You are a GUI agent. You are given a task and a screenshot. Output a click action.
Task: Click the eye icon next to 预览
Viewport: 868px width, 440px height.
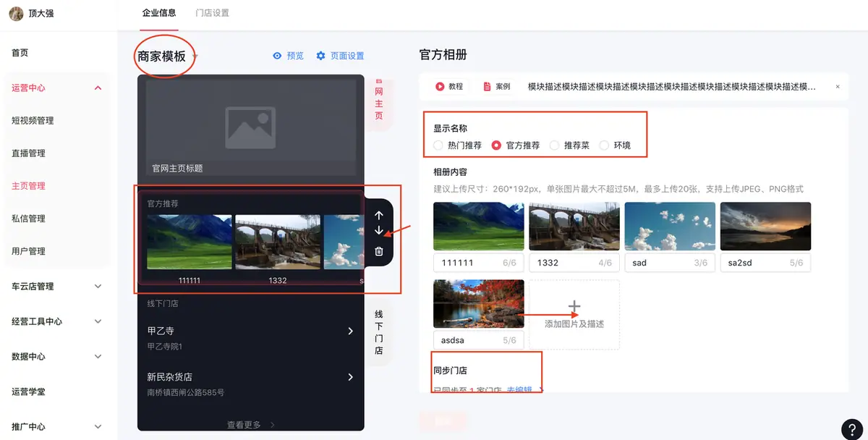click(x=277, y=56)
